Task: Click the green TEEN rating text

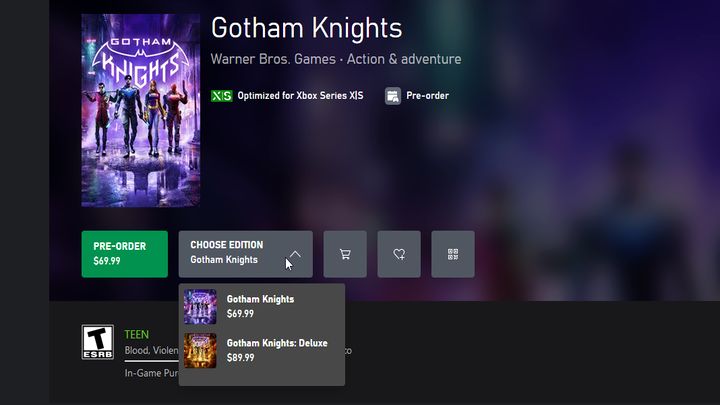Action: pos(137,334)
